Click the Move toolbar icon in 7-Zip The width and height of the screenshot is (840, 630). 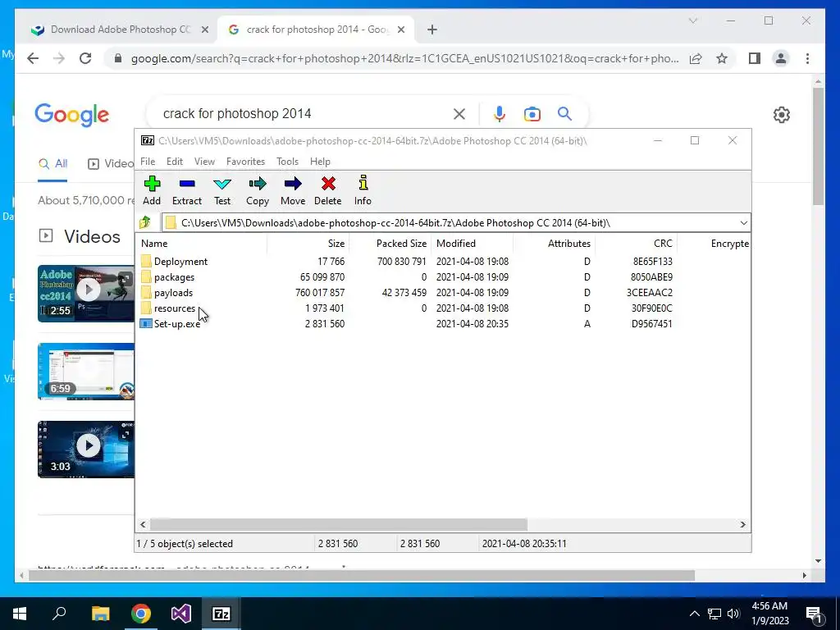point(293,190)
